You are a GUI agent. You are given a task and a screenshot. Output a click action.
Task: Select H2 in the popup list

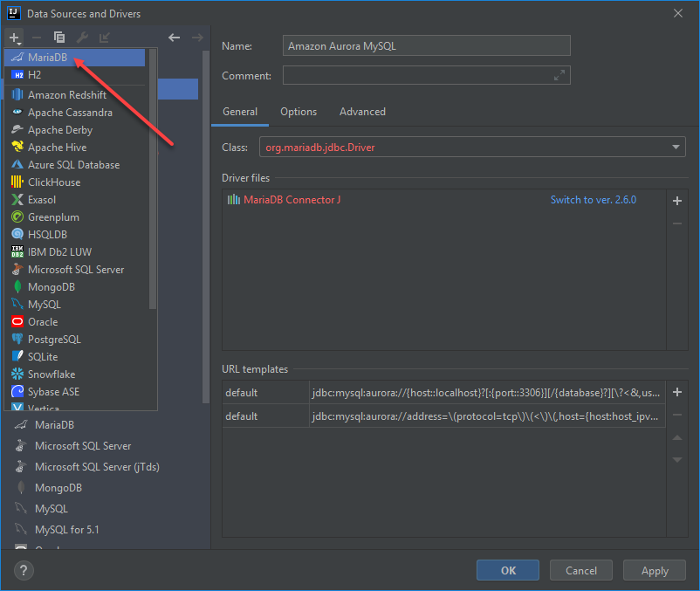(x=74, y=75)
